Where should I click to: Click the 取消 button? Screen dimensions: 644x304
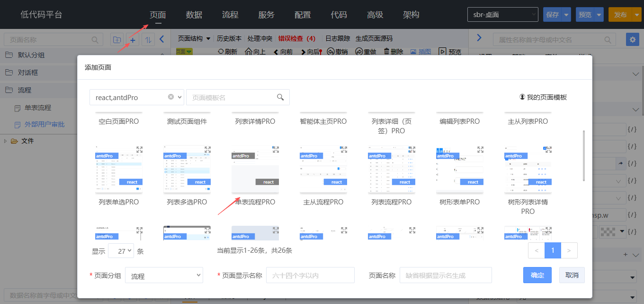[572, 276]
